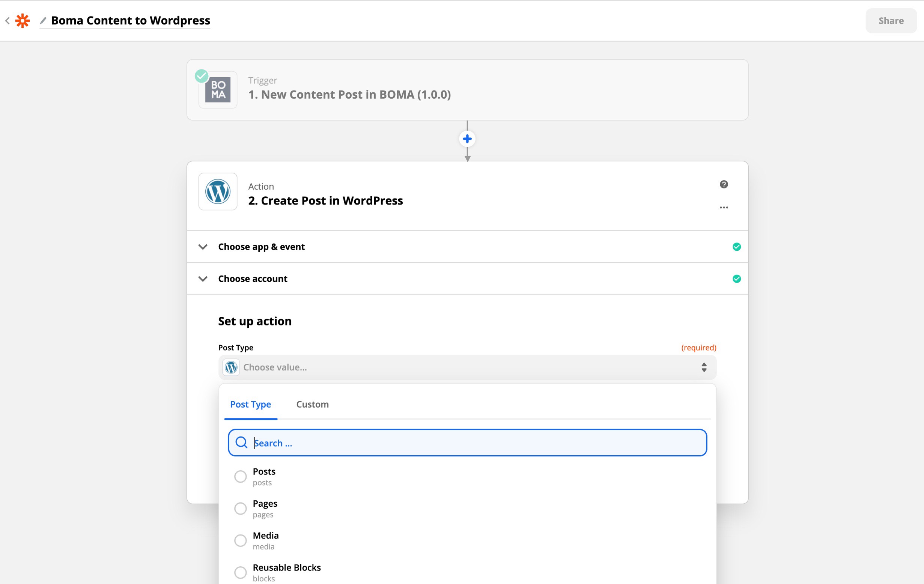924x584 pixels.
Task: Expand the Choose account section
Action: [467, 278]
